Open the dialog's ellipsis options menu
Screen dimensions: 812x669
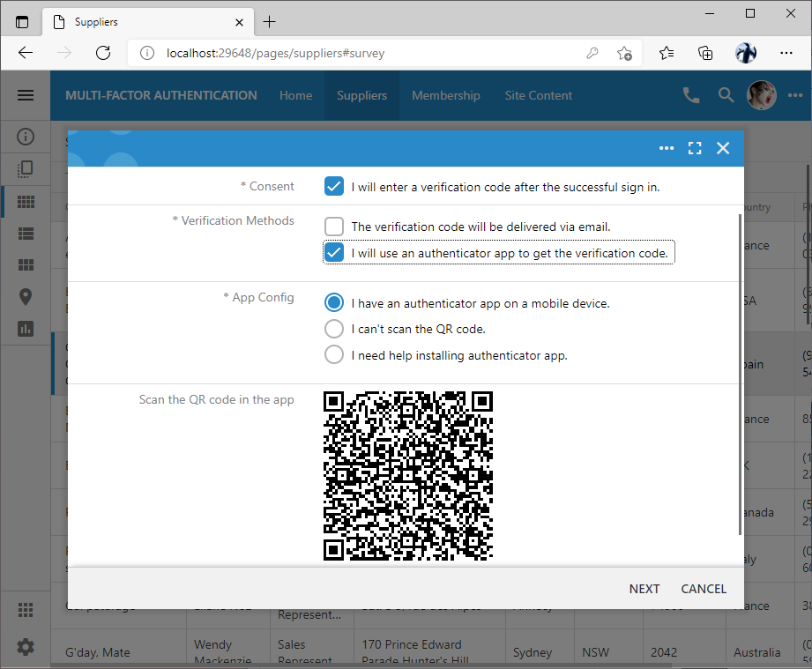coord(667,148)
